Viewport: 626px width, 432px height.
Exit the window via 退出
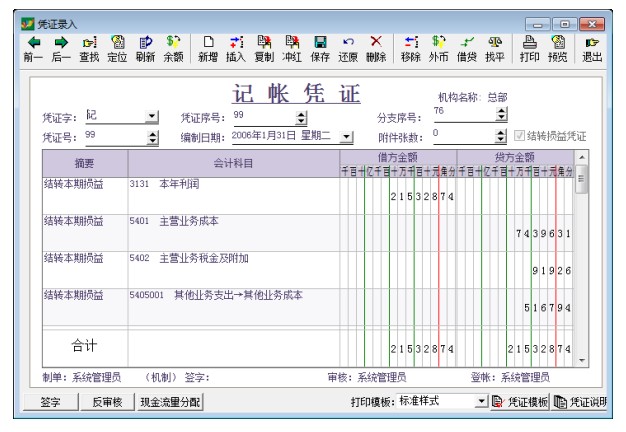592,50
